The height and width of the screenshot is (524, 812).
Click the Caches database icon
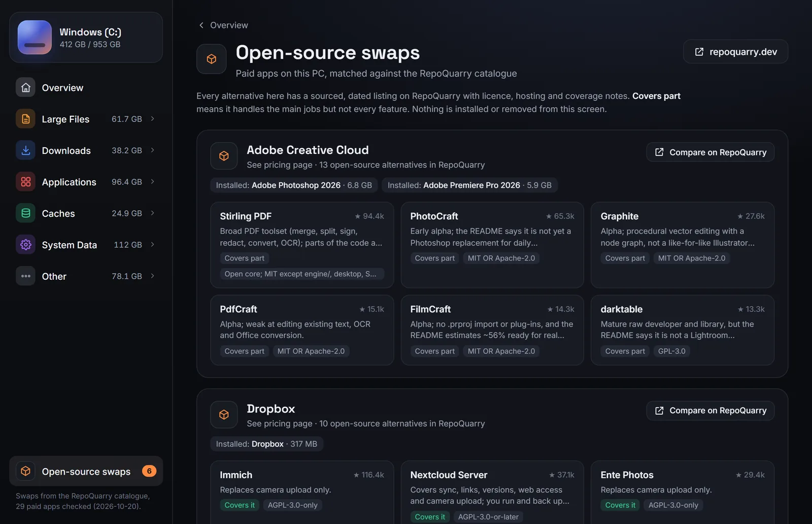tap(25, 213)
